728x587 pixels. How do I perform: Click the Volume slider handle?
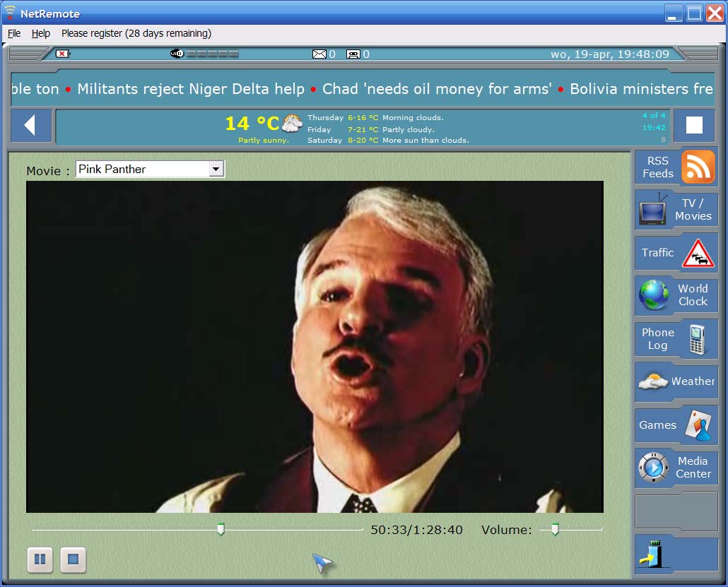(x=555, y=529)
